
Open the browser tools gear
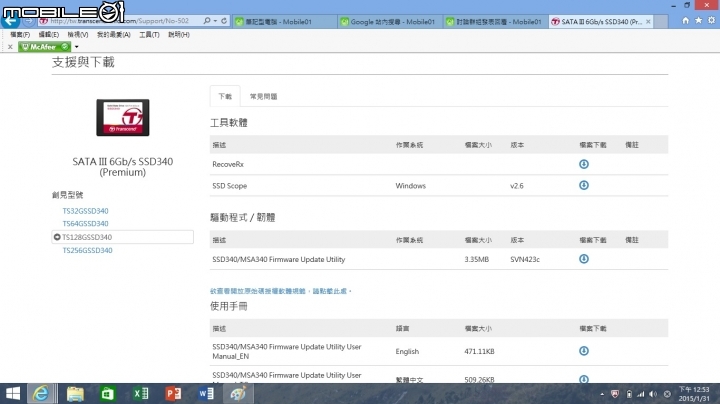point(711,21)
